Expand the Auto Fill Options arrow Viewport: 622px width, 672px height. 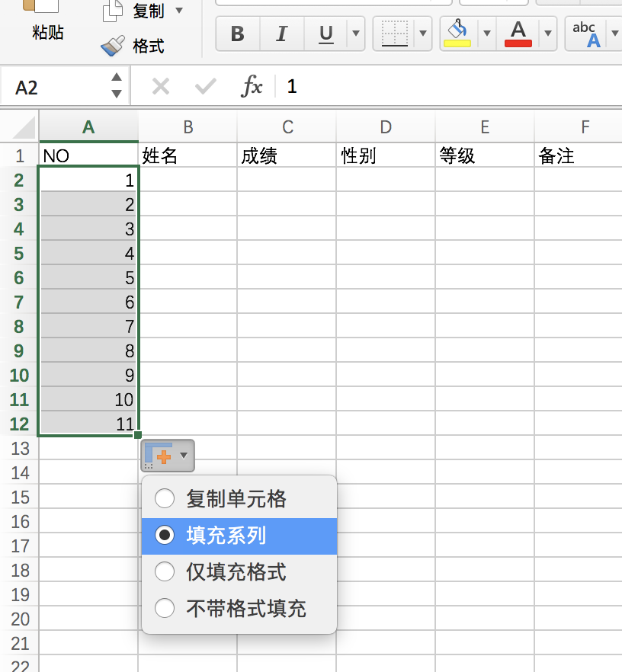click(x=184, y=455)
